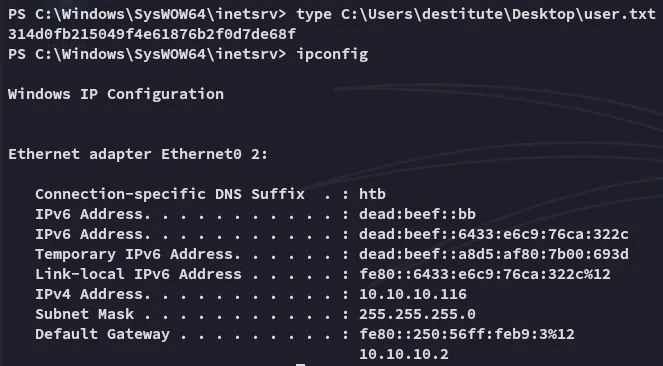
Task: Click the fe80 link-local IPv6 address
Action: point(485,274)
